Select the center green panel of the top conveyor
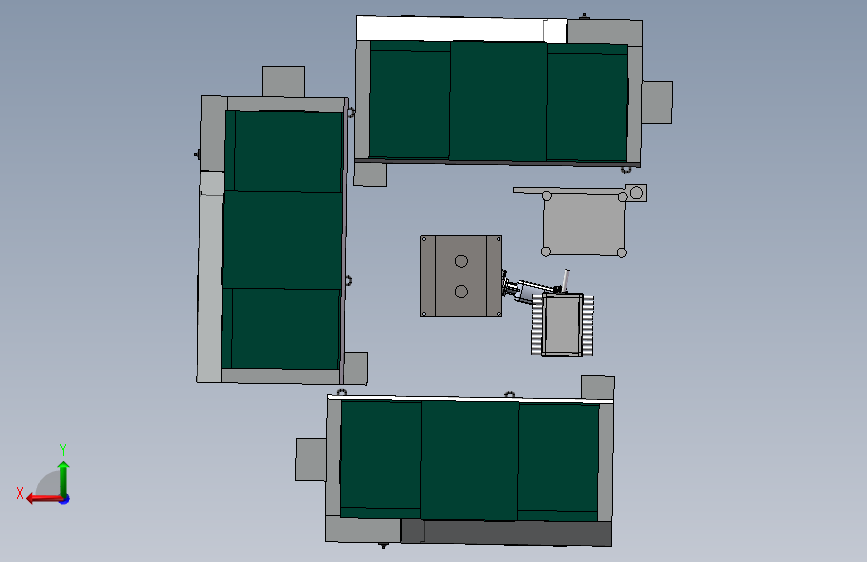The image size is (867, 562). coord(498,101)
